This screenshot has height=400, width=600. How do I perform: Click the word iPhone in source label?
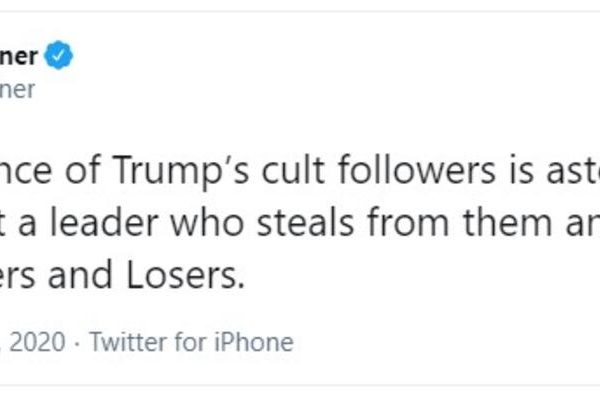click(x=256, y=343)
